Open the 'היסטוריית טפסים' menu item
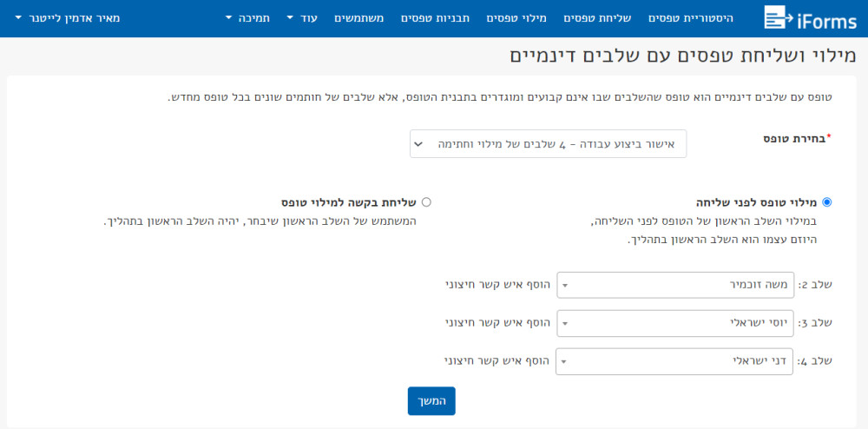The image size is (868, 429). click(691, 18)
